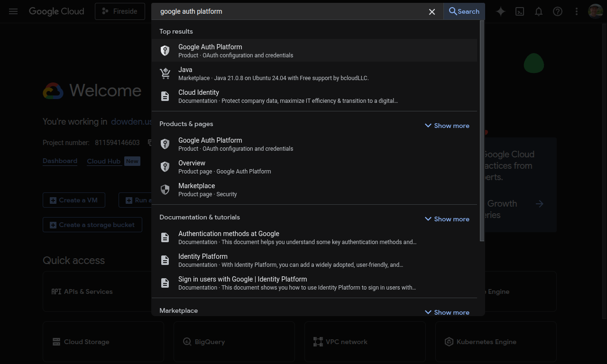Viewport: 607px width, 364px height.
Task: Open the help question mark icon
Action: [x=558, y=11]
